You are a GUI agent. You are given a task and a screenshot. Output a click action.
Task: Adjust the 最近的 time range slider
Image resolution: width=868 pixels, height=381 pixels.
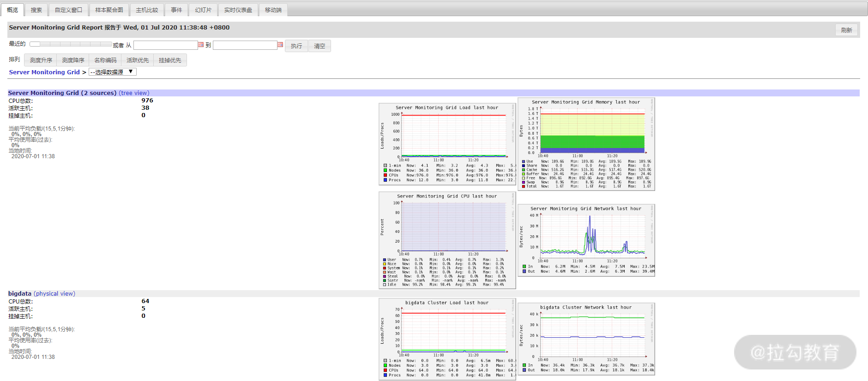tap(71, 44)
